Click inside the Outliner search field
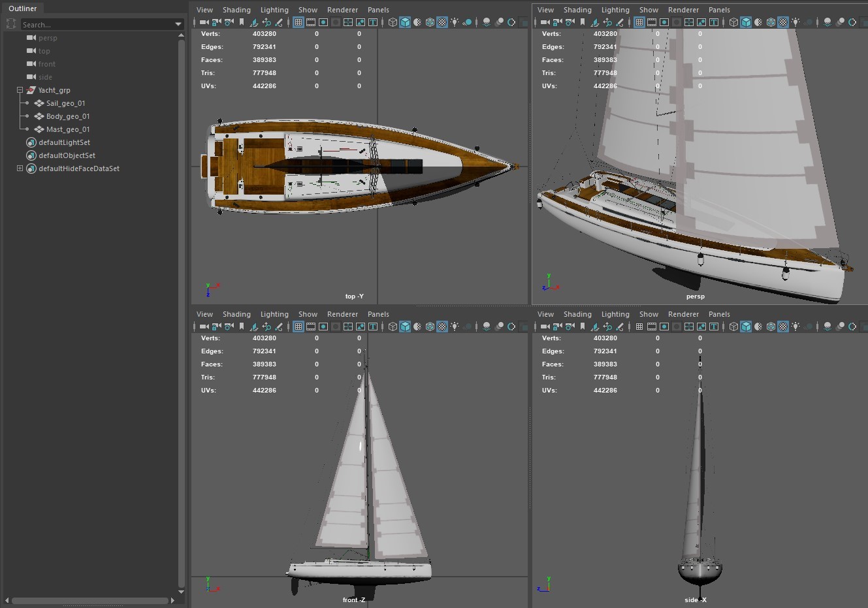Image resolution: width=868 pixels, height=608 pixels. click(98, 24)
